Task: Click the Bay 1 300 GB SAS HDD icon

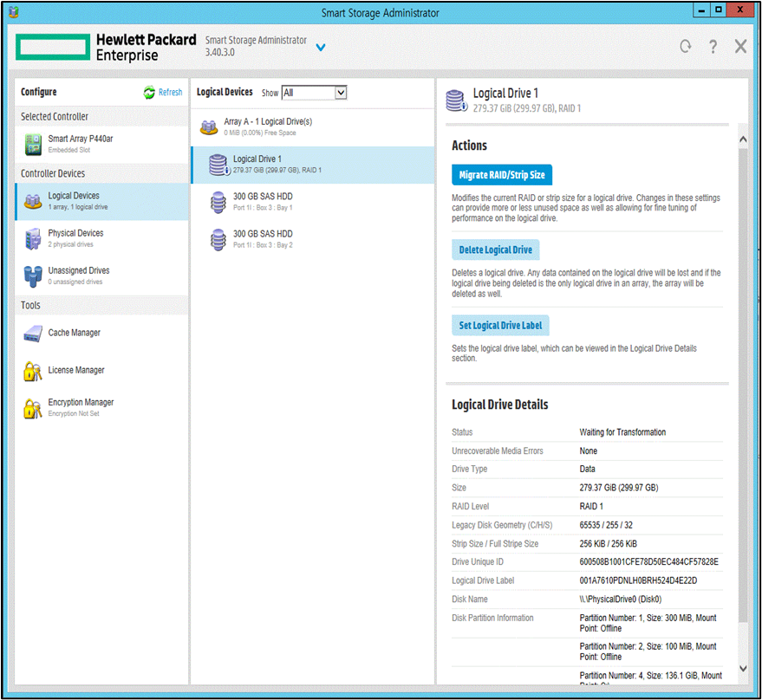Action: click(218, 202)
